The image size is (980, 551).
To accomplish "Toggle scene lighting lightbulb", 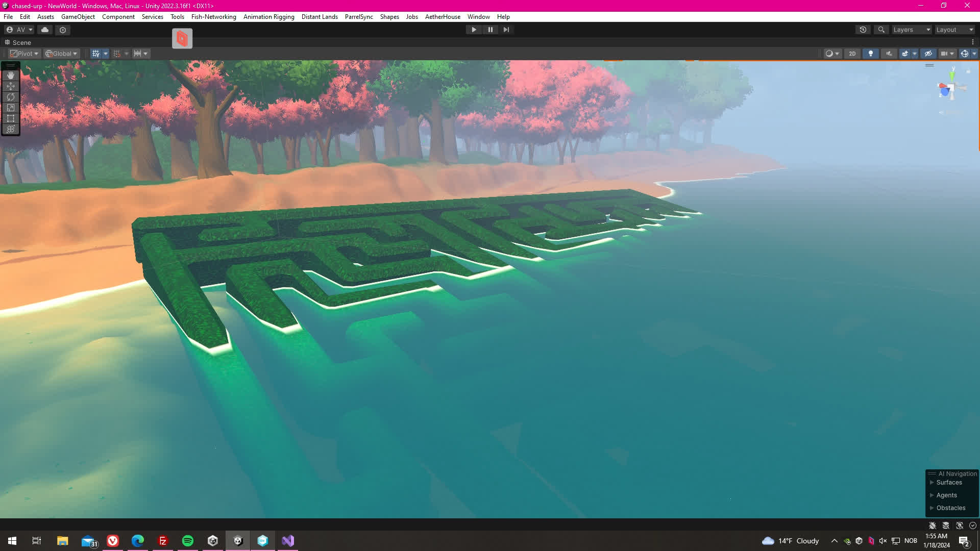I will tap(871, 54).
